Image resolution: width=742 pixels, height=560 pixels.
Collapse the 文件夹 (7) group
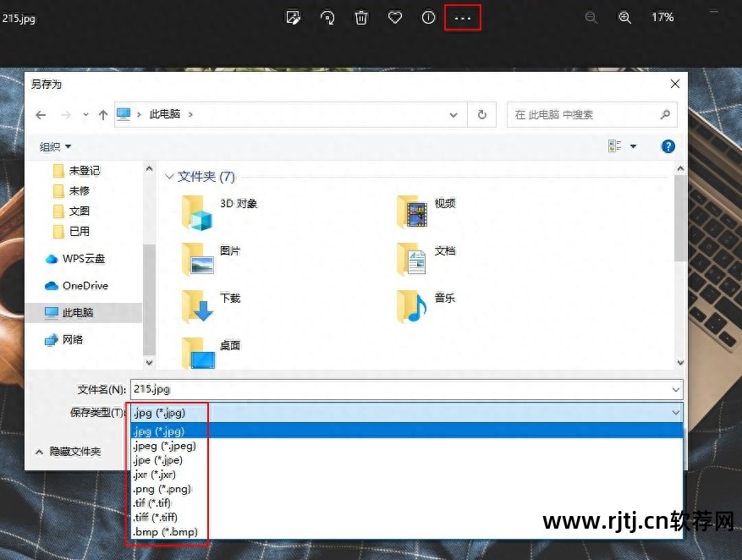(169, 177)
